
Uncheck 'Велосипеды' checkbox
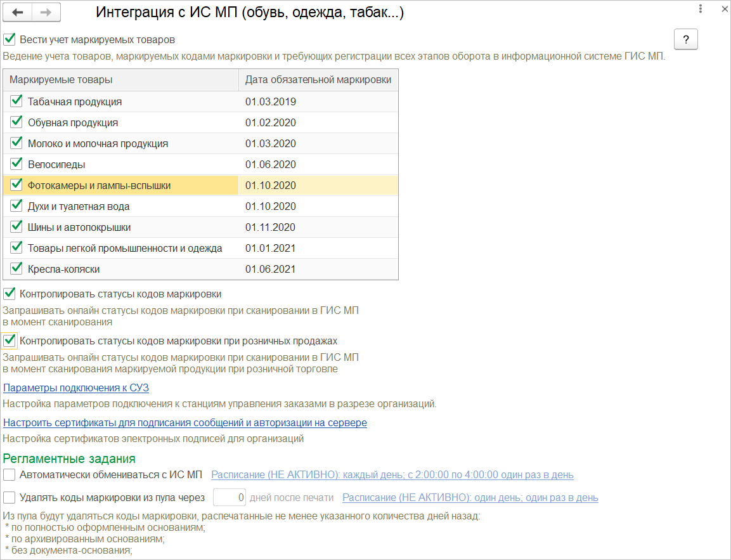[x=16, y=164]
